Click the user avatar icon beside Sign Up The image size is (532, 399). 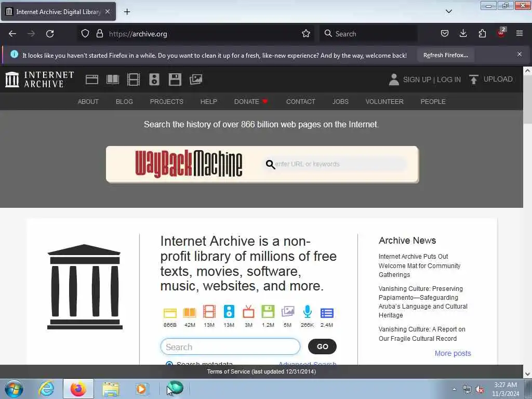[394, 79]
